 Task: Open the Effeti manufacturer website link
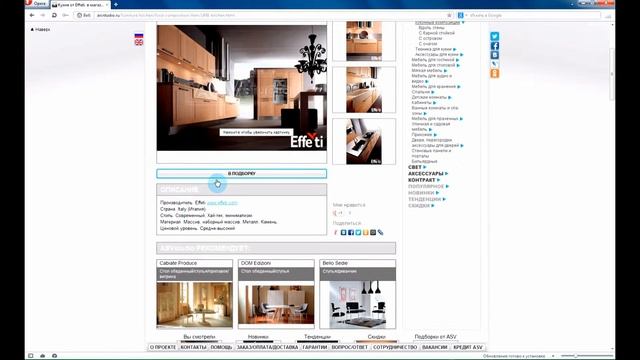222,202
